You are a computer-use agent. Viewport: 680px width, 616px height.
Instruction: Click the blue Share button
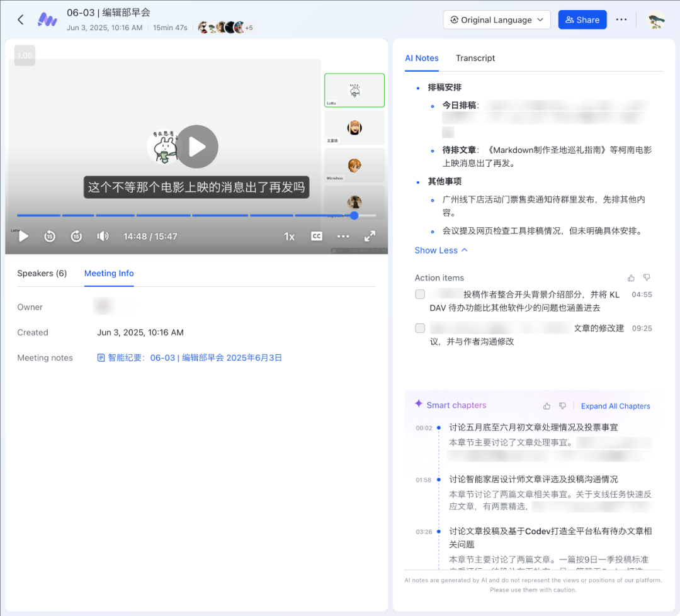(x=582, y=20)
